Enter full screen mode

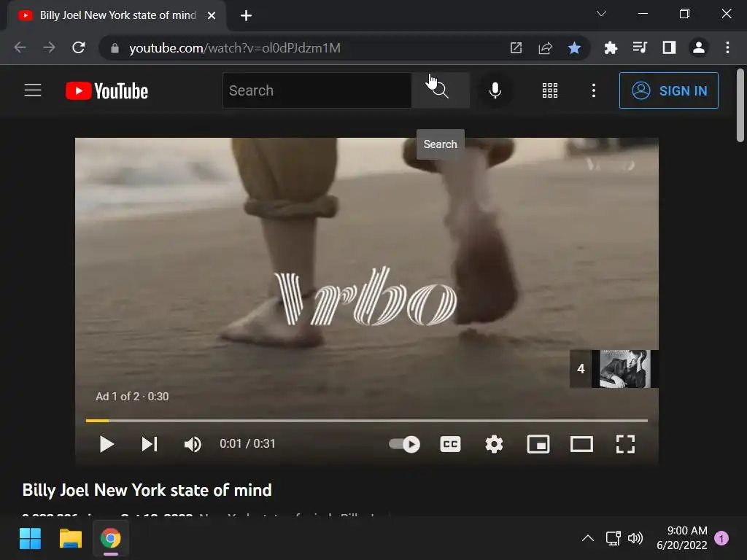coord(625,444)
